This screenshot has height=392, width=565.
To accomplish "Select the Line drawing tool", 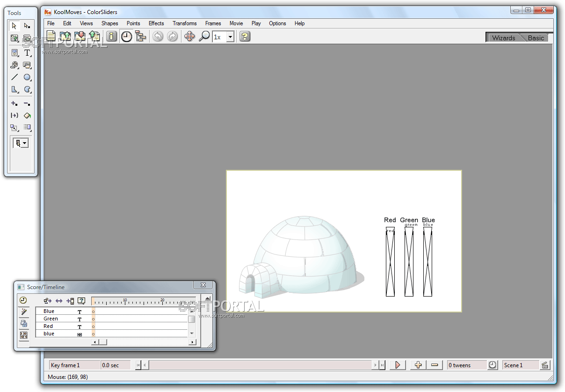I will pos(14,77).
